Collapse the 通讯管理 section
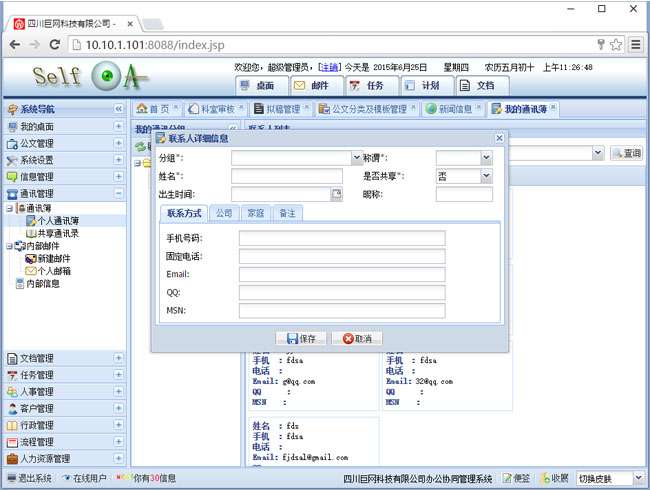The width and height of the screenshot is (650, 490). 118,194
